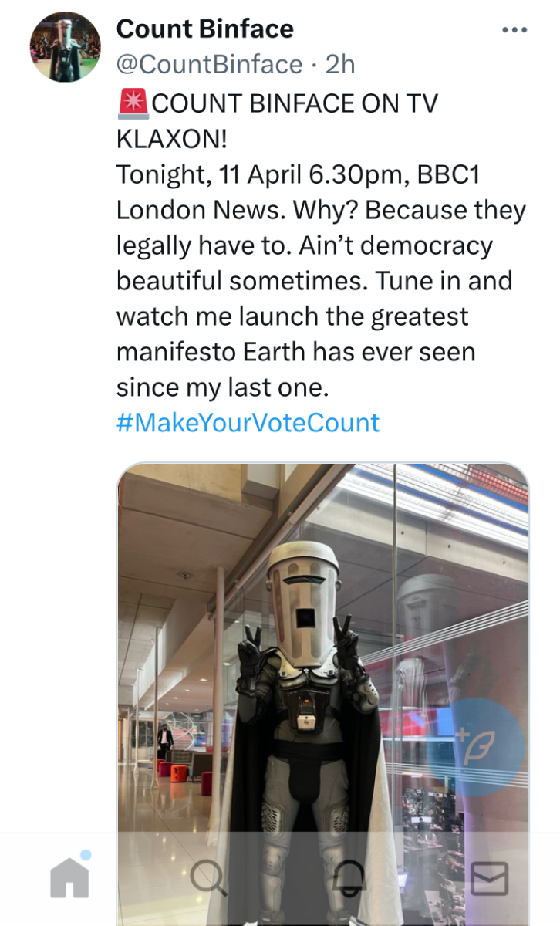The image size is (560, 926).
Task: Tap the 'COUNT BINFACE ON TV' headline text
Action: 295,103
